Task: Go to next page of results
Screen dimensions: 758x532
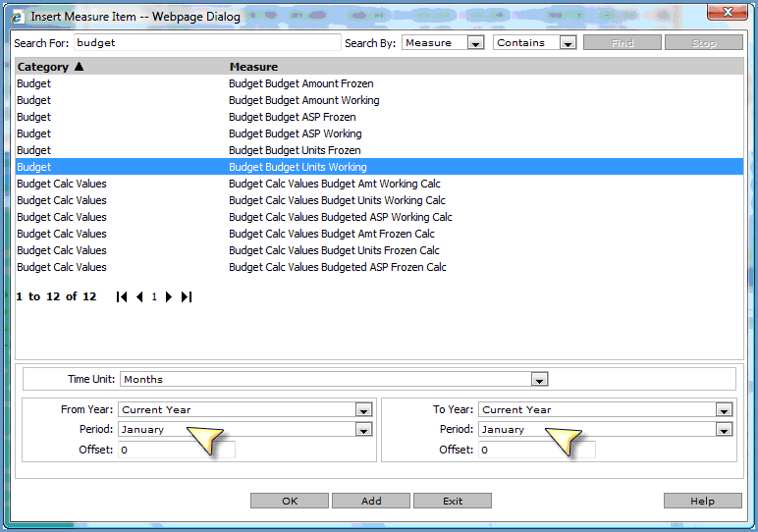Action: (x=169, y=296)
